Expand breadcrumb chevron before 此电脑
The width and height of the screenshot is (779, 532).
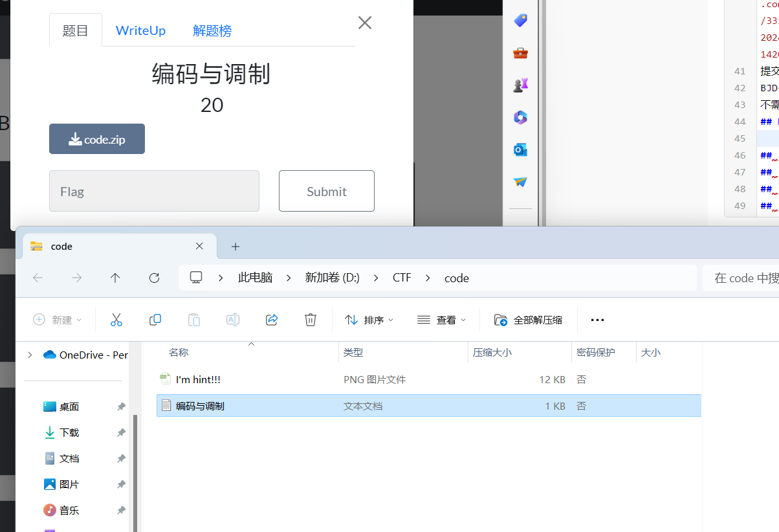click(221, 278)
